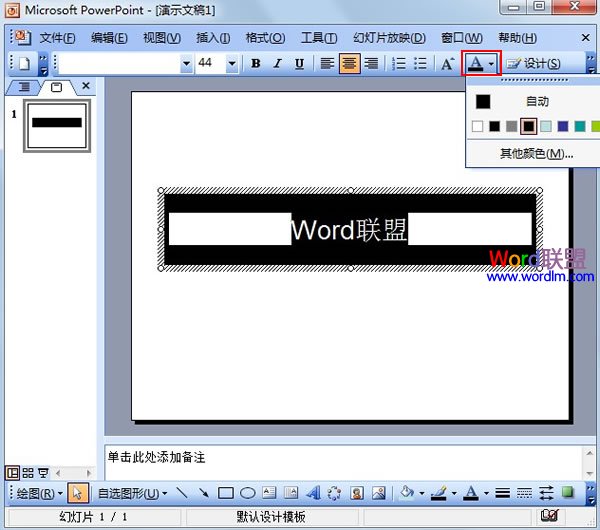Viewport: 600px width, 530px height.
Task: Select slide 1 thumbnail
Action: (x=57, y=126)
